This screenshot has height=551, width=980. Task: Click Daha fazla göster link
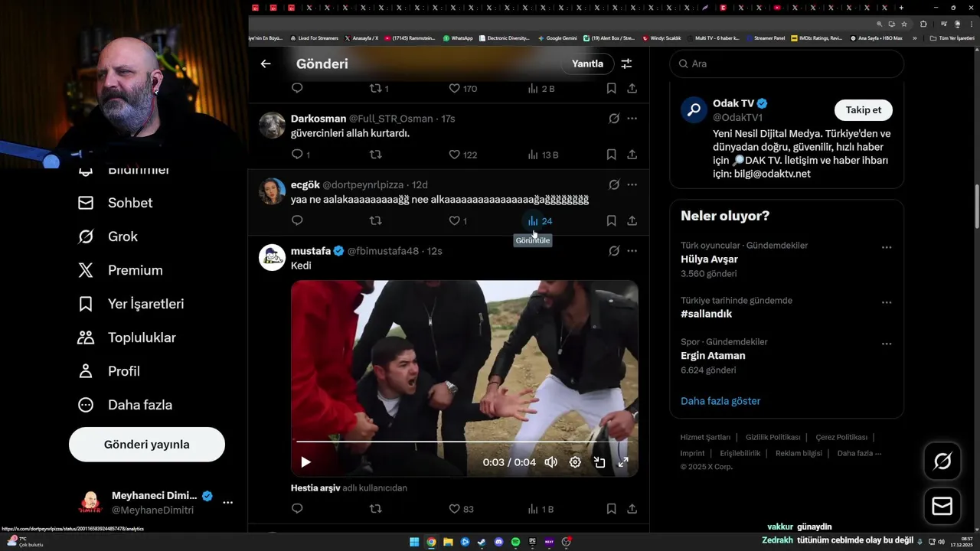coord(720,401)
